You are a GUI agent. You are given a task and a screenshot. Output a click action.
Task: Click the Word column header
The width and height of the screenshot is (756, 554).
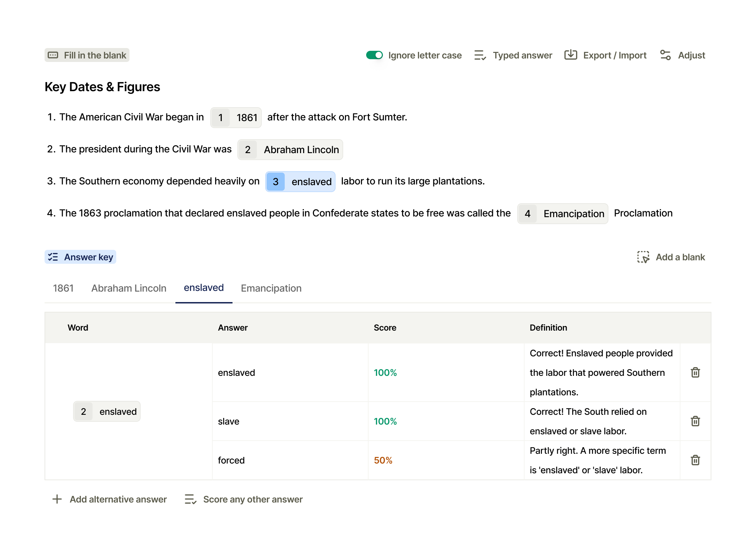pos(78,327)
